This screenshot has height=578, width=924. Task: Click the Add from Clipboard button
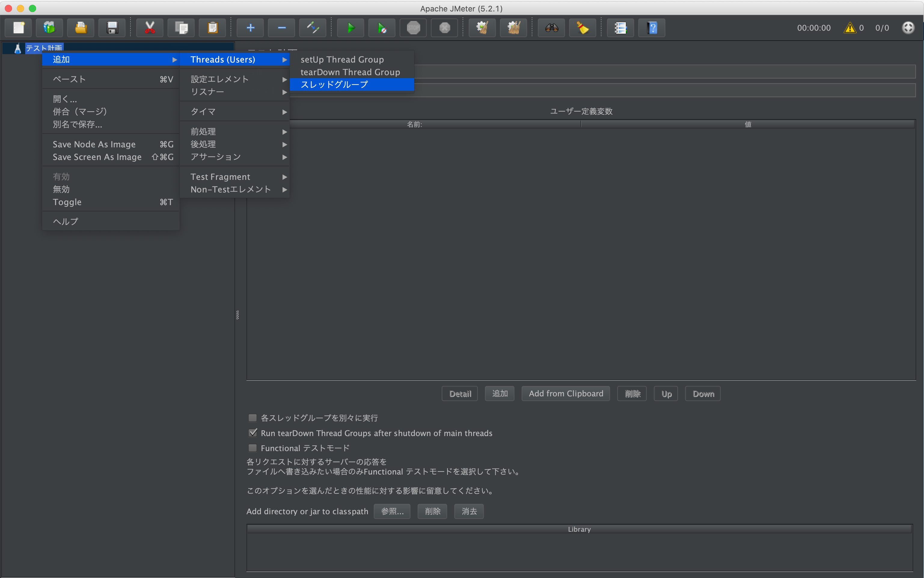[566, 393]
